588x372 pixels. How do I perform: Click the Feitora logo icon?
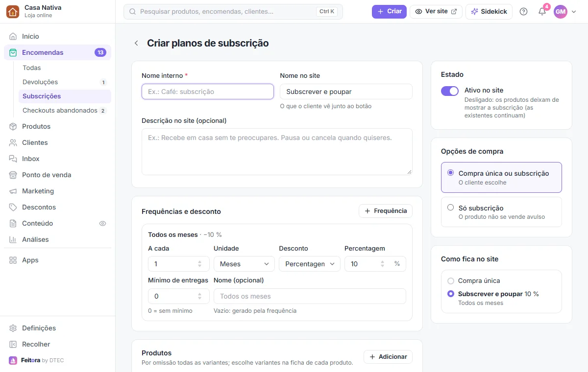(x=13, y=361)
